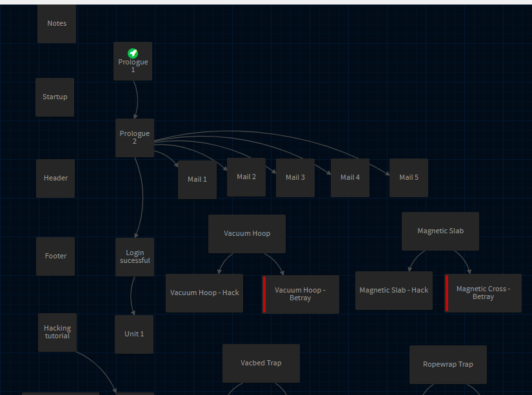This screenshot has width=532, height=395.
Task: Select the Prologue 2 passage
Action: click(x=135, y=138)
